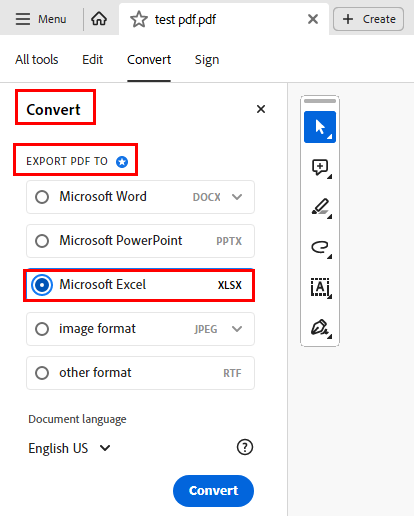Switch to the Edit tab
This screenshot has height=516, width=414.
pos(92,60)
